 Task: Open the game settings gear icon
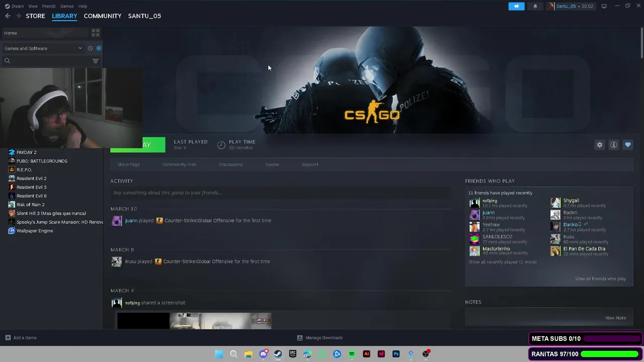click(x=599, y=145)
